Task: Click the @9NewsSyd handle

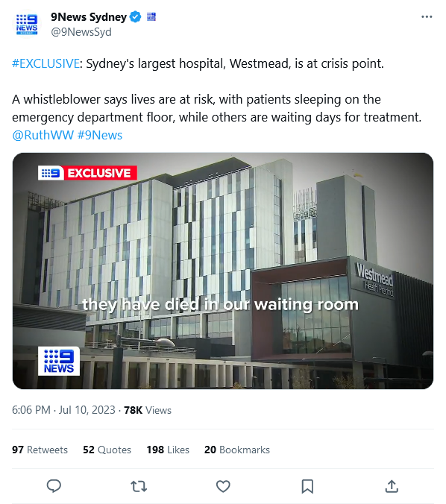Action: pos(81,32)
